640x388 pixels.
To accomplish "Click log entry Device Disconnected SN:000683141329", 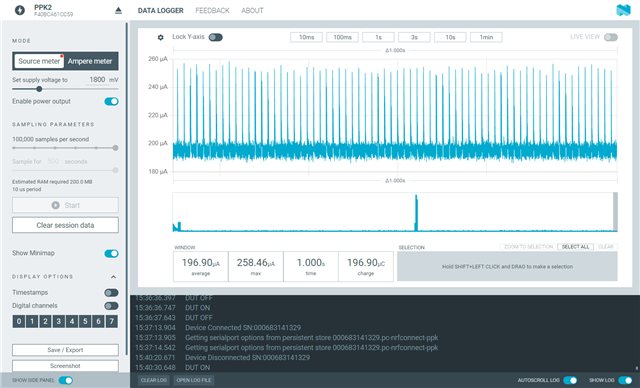I will pyautogui.click(x=247, y=357).
